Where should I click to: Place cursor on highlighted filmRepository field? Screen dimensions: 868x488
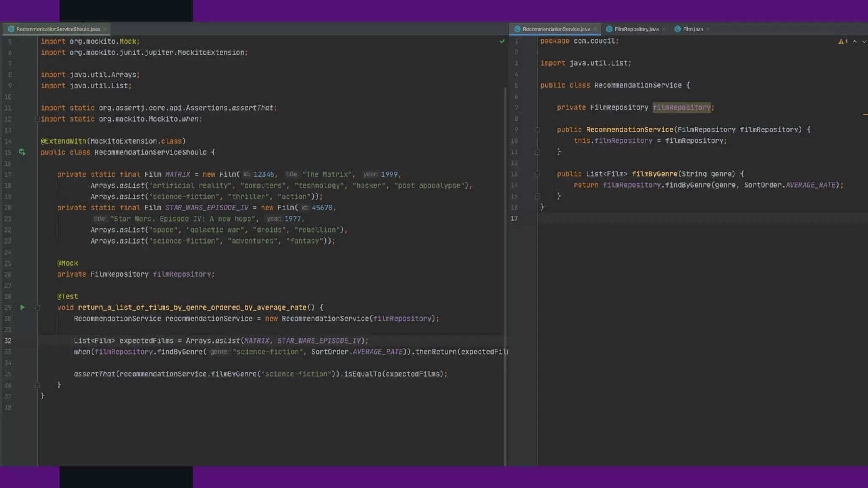click(x=681, y=108)
